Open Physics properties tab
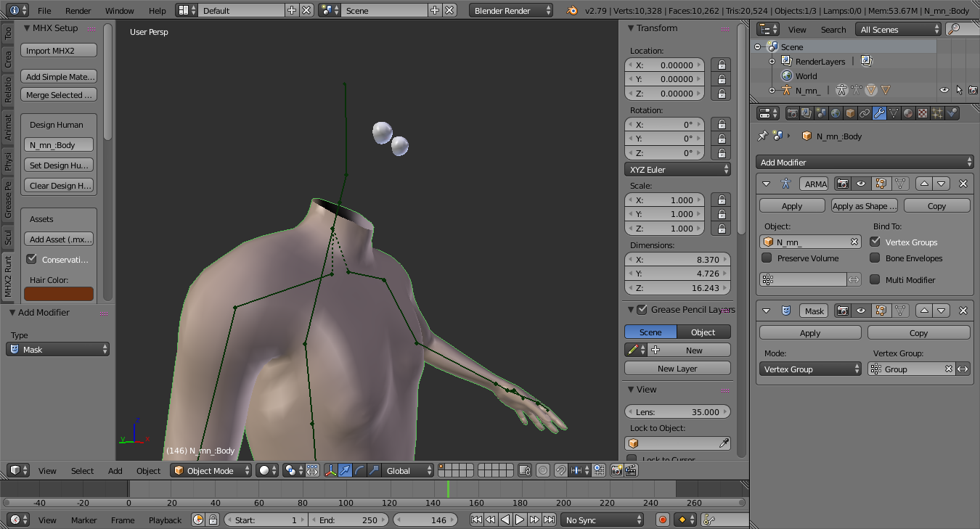Screen dimensions: 980x529 coord(952,113)
